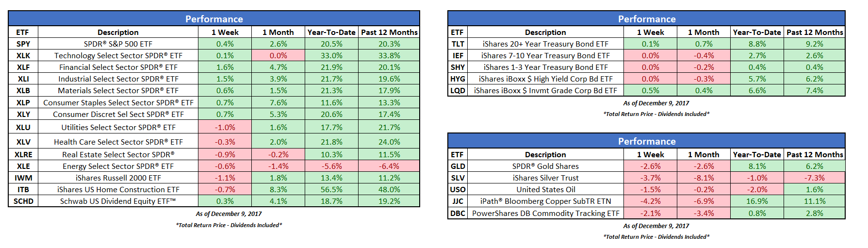Click the XLE ticker cell

pos(23,166)
